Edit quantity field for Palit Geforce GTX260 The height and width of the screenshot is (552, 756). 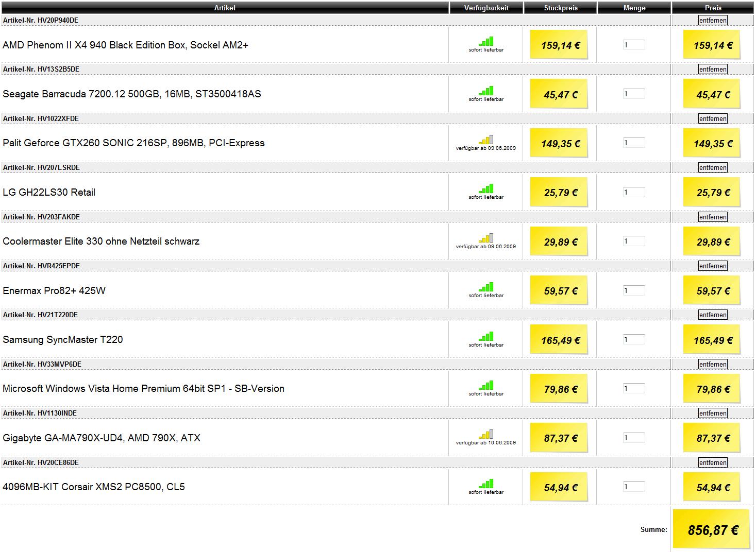coord(634,143)
